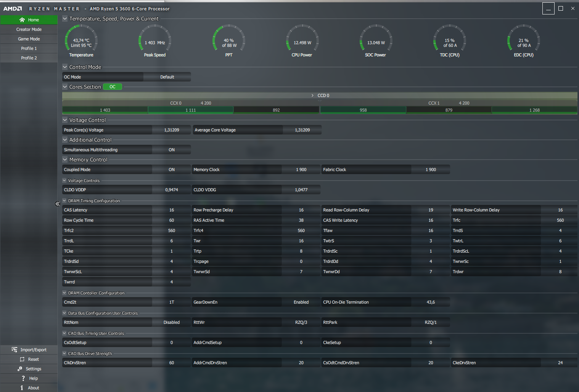The width and height of the screenshot is (579, 392).
Task: Expand the CCD 0 chevron
Action: (x=312, y=96)
